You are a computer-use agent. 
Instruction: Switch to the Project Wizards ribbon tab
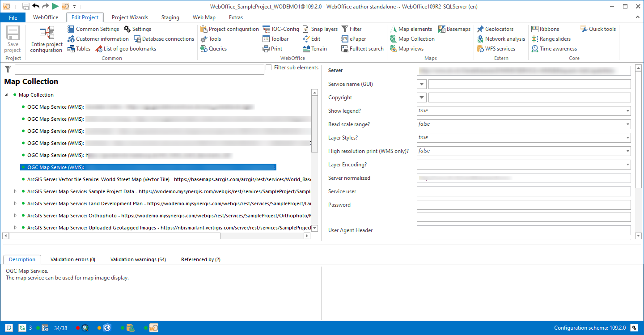[x=130, y=17]
